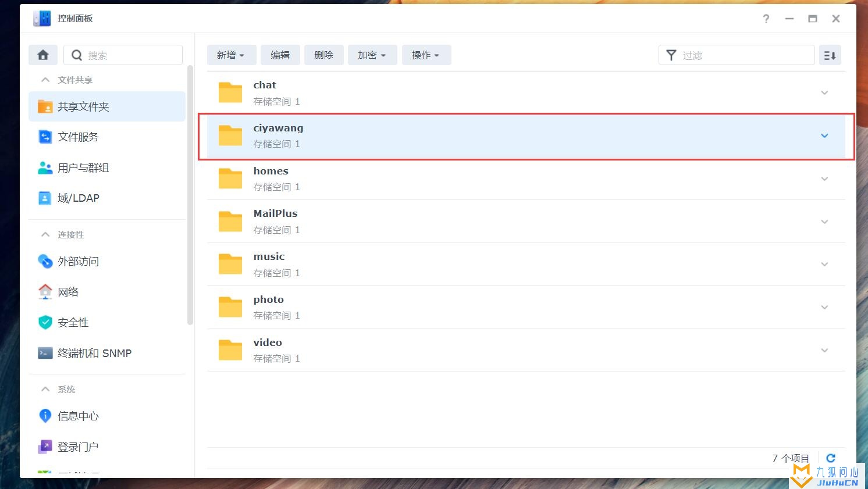The width and height of the screenshot is (868, 489).
Task: Click the photo folder icon
Action: [x=230, y=307]
